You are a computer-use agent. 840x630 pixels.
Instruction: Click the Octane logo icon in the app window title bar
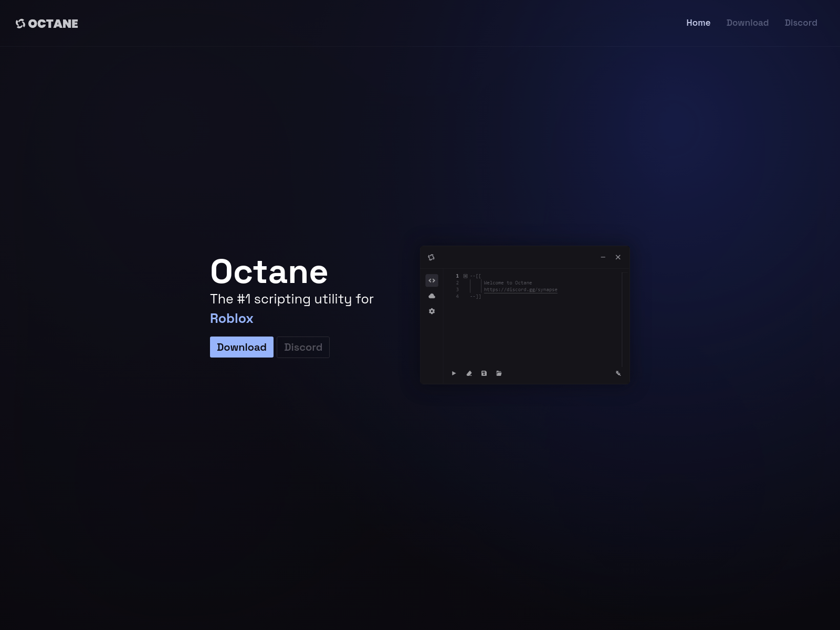point(431,257)
